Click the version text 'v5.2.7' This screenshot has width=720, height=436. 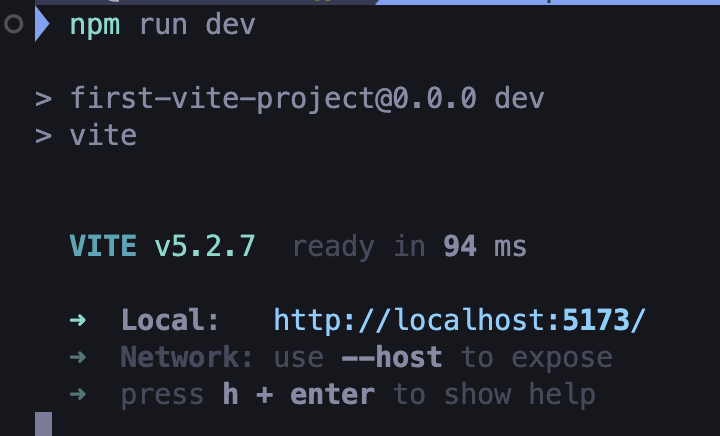tap(204, 246)
